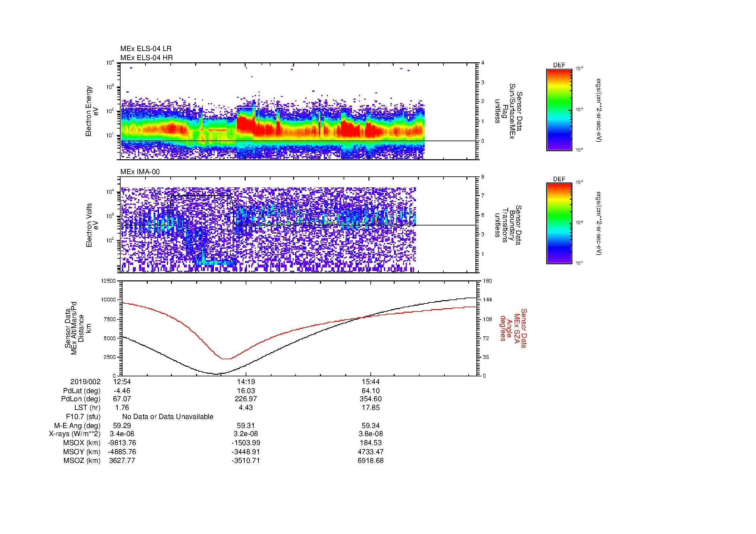Click the lower DEF color bar beside IMA panel
Image resolution: width=756 pixels, height=534 pixels.
(559, 224)
